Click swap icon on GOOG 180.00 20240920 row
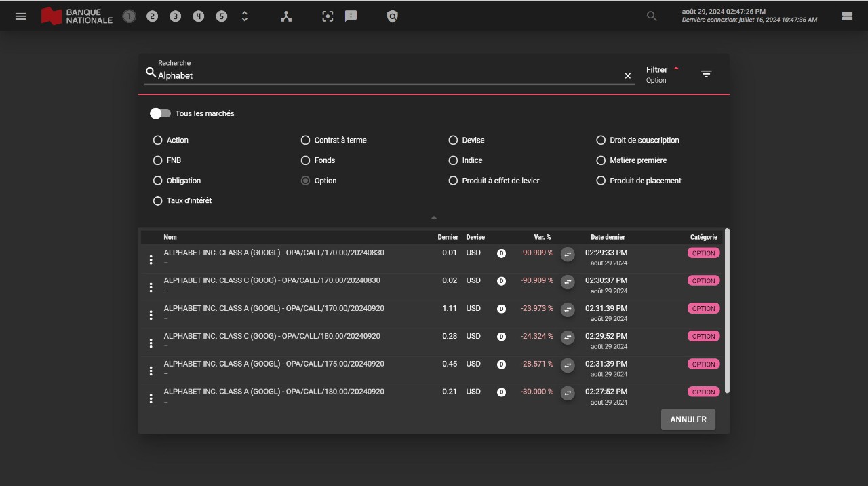Screen dimensions: 868x486 tap(568, 337)
